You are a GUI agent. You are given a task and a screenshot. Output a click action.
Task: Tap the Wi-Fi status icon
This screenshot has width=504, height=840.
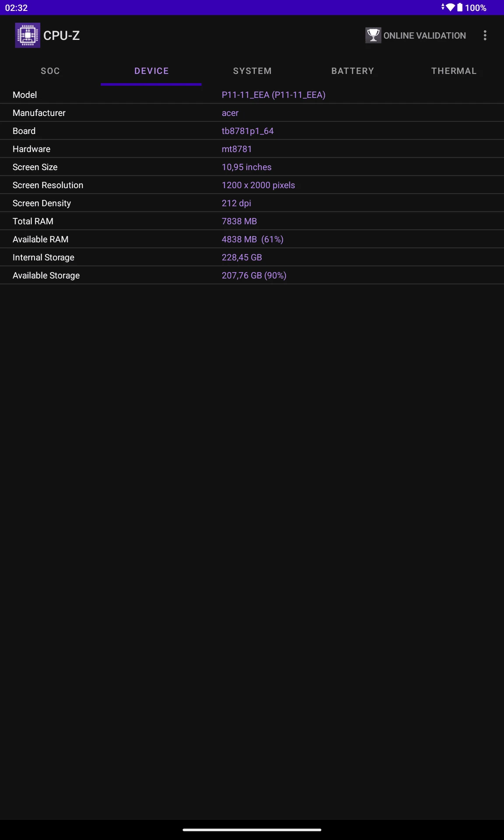coord(450,7)
